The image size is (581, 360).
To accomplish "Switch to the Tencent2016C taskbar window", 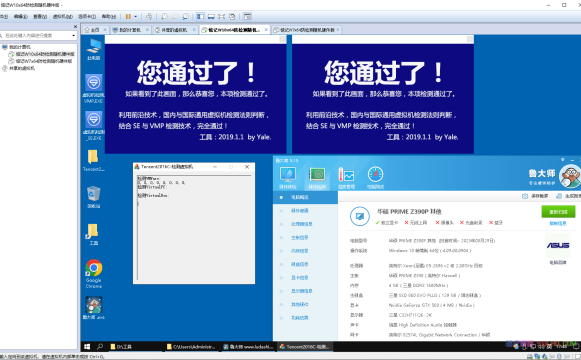I will (x=305, y=347).
